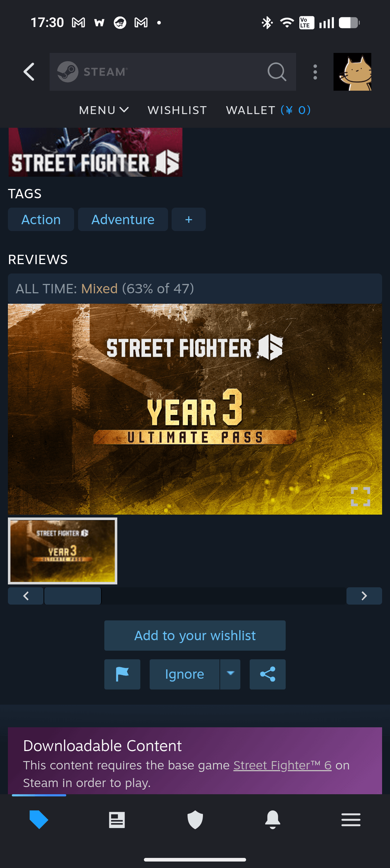390x868 pixels.
Task: Expand the MENU dropdown
Action: click(104, 110)
